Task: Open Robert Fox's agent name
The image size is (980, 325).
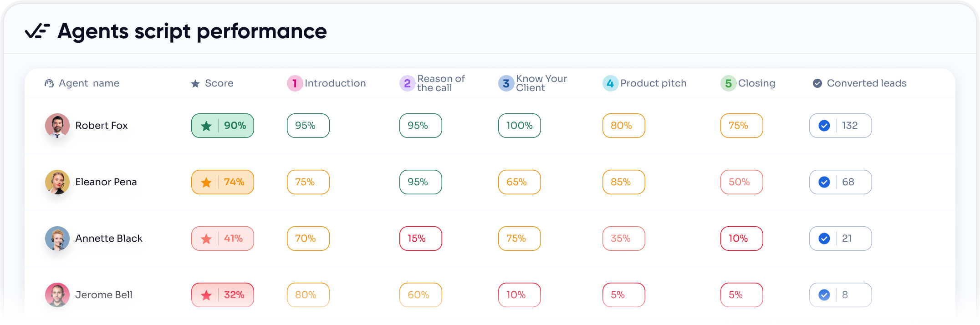Action: click(x=102, y=126)
